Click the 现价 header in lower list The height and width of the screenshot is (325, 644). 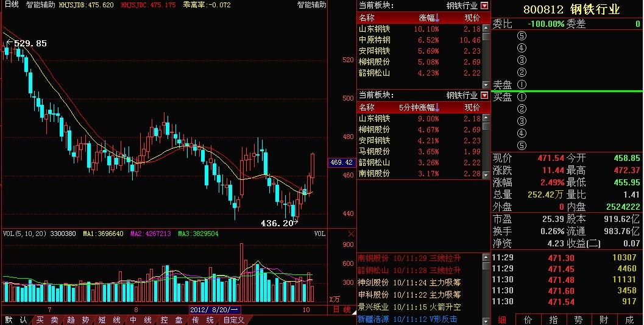click(x=472, y=107)
